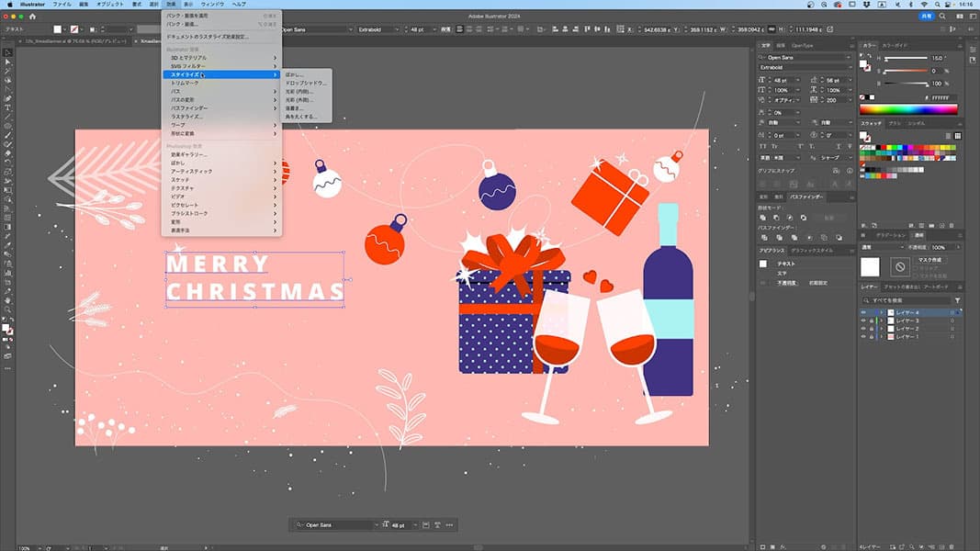Open the ウィンドウ menu in the menu bar
This screenshot has width=980, height=551.
(212, 5)
